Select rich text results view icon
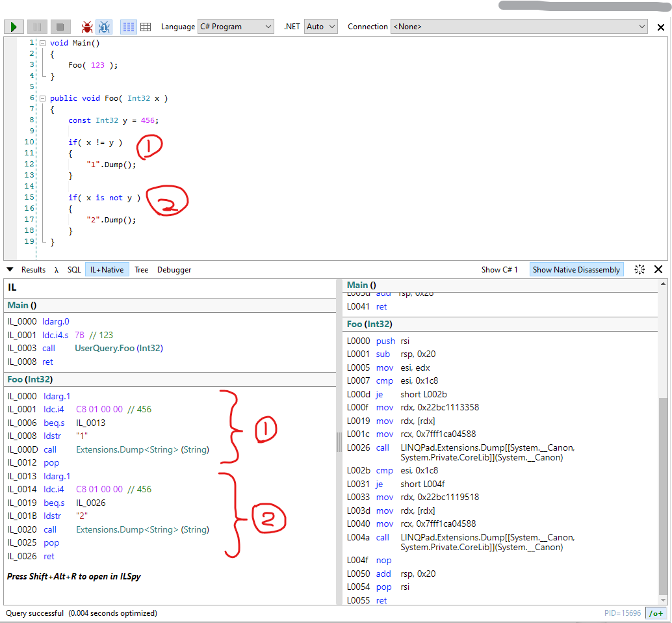Screen dimensions: 672x623 (x=129, y=27)
